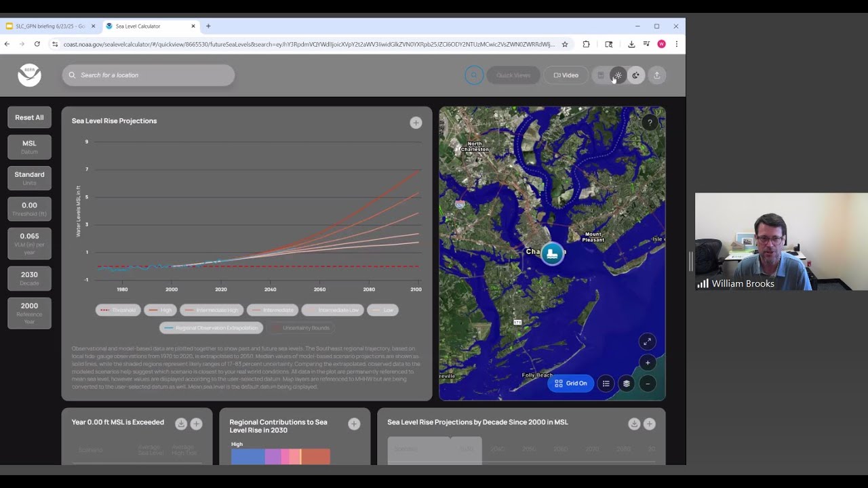Viewport: 868px width, 488px height.
Task: Click the North Charleston map label
Action: click(x=475, y=146)
